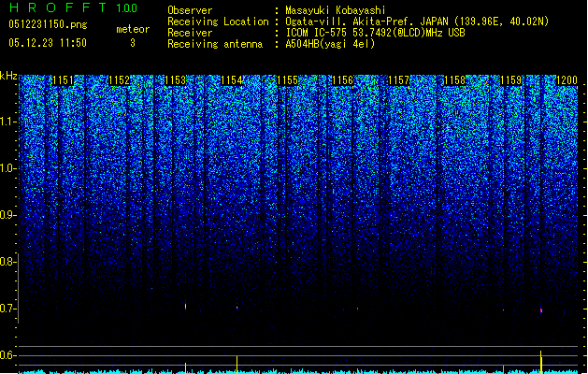588x374 pixels.
Task: Click the short yellow signal spike below 1153
Action: tap(185, 368)
